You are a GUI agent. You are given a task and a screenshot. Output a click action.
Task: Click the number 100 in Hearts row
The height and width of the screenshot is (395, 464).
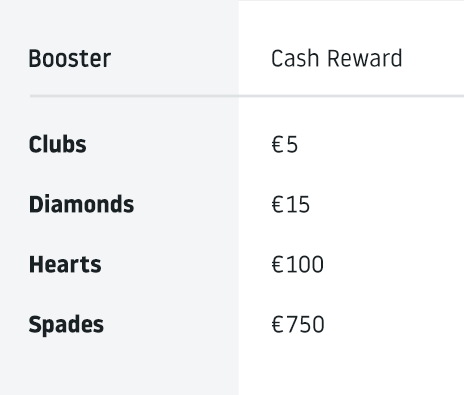point(305,265)
